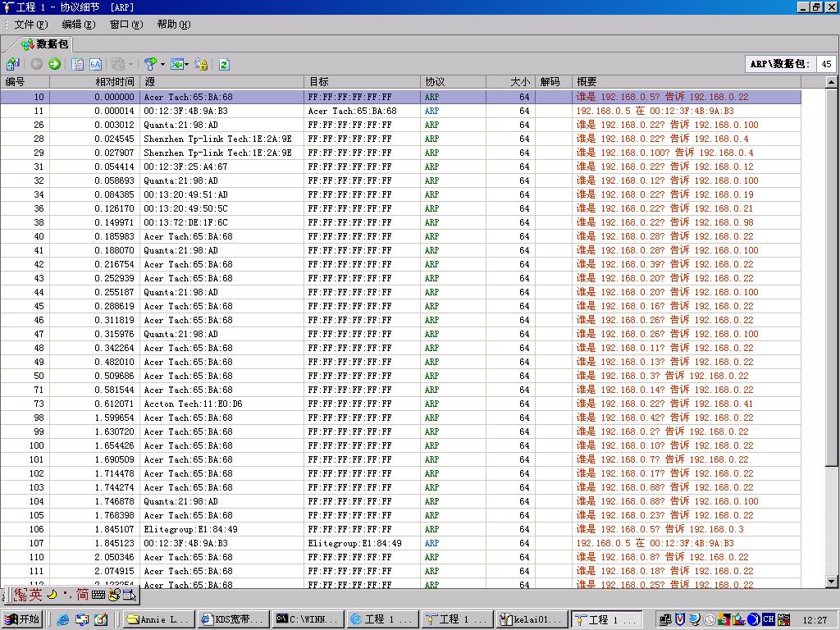Click the padlock toolbar icon

tap(202, 64)
